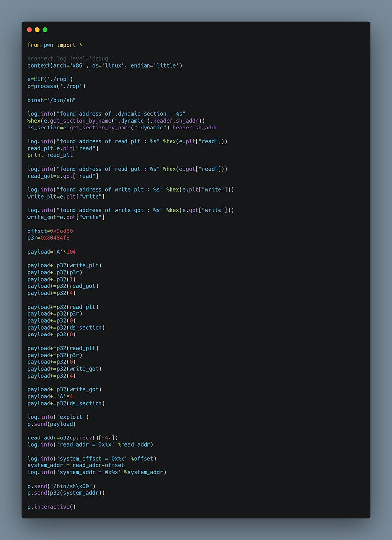Click the payload+=p32(1) line
The height and width of the screenshot is (540, 392).
click(51, 279)
